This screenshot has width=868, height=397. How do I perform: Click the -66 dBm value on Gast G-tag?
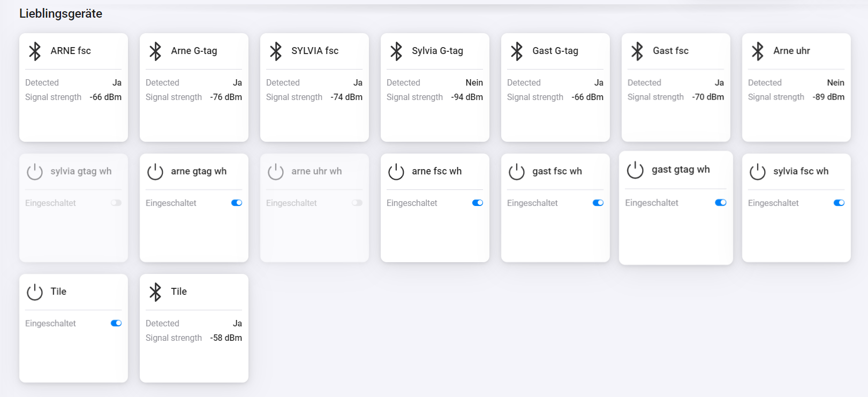pyautogui.click(x=587, y=97)
